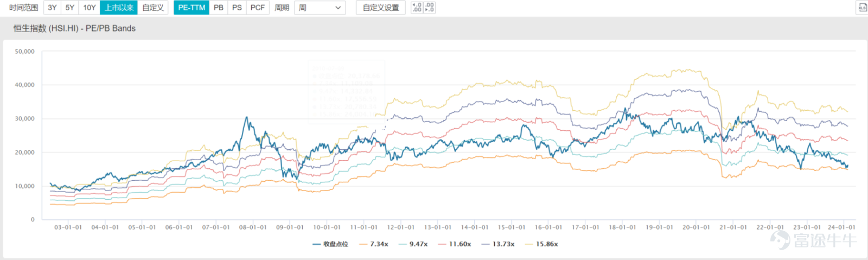The image size is (868, 260).
Task: Choose the 自定义 custom time range
Action: point(153,8)
